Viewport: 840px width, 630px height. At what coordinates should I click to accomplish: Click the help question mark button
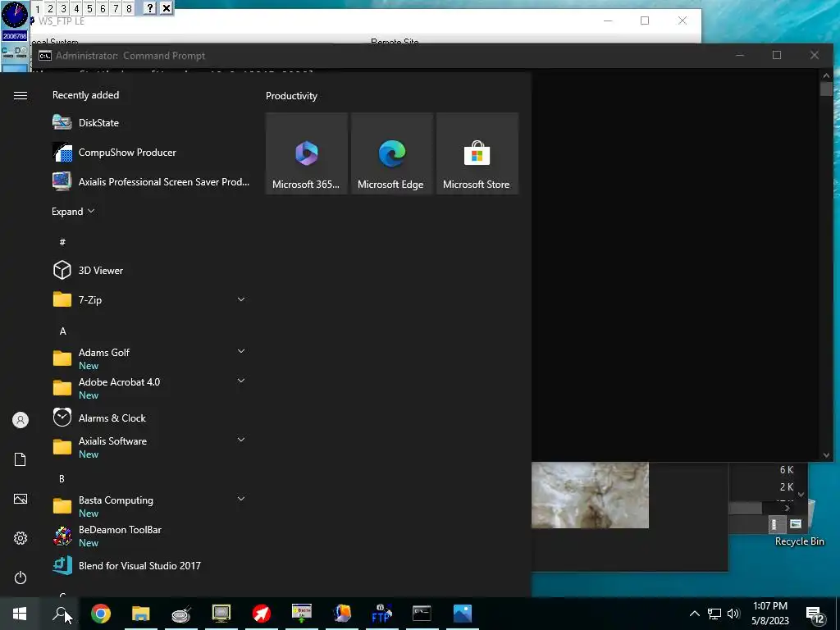coord(150,8)
